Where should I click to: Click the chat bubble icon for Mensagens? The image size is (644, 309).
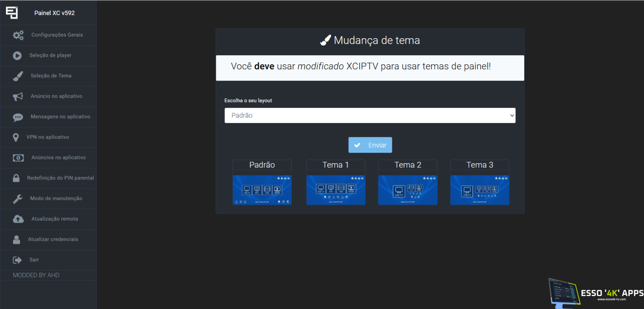click(18, 117)
